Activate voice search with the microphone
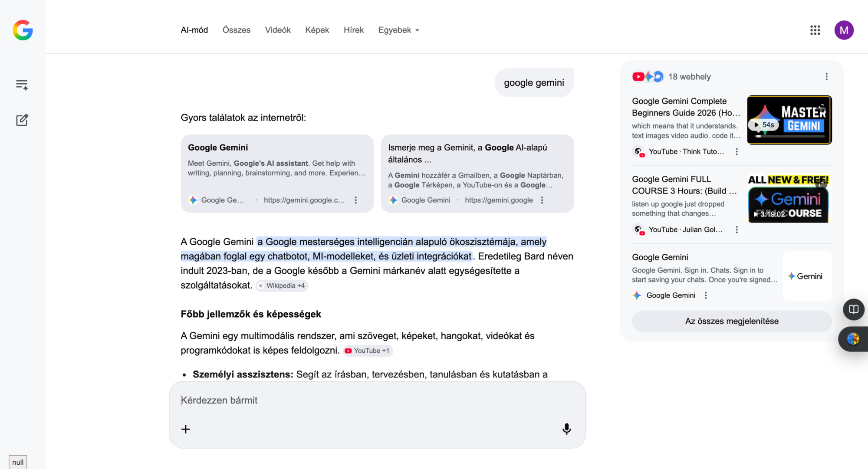The image size is (868, 469). point(566,429)
